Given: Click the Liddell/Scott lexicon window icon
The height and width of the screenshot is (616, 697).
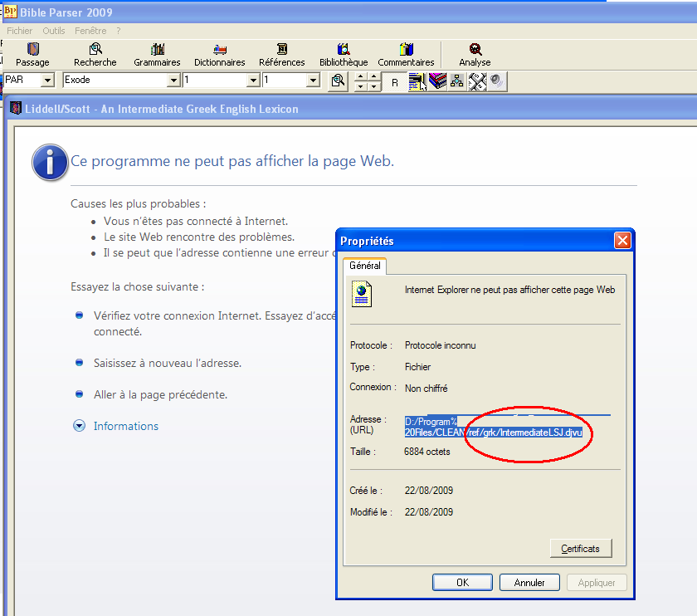Looking at the screenshot, I should click(x=16, y=108).
